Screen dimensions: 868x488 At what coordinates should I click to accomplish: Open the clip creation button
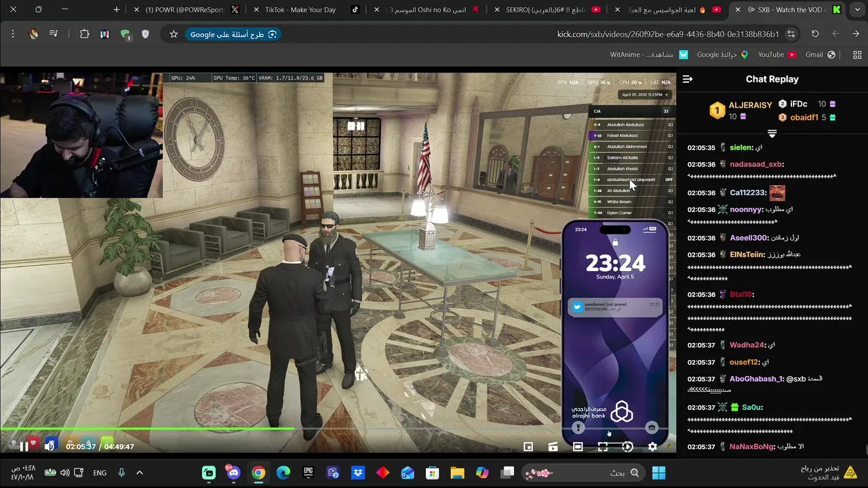[x=553, y=447]
